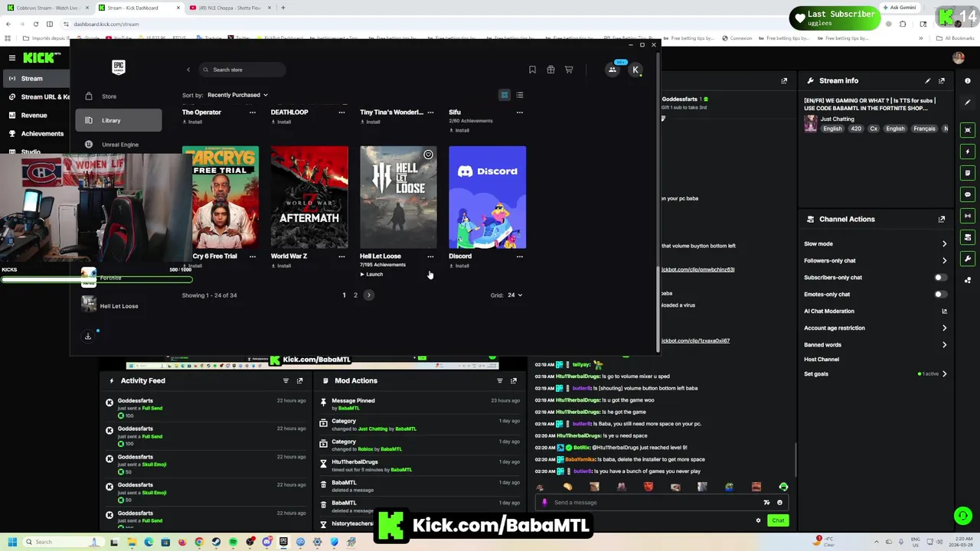Open Revenue in Kick sidebar

click(x=35, y=116)
